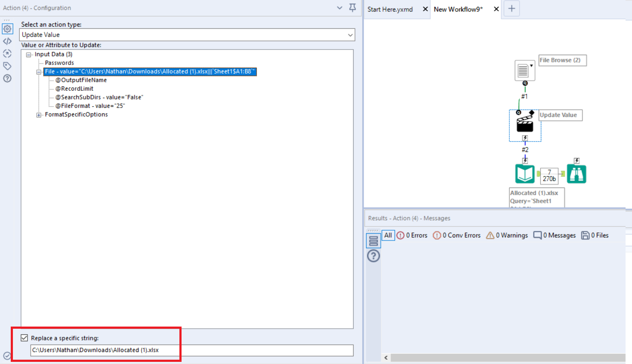Open the Update Value action type dropdown
Screen dimensions: 632x364
pos(350,34)
